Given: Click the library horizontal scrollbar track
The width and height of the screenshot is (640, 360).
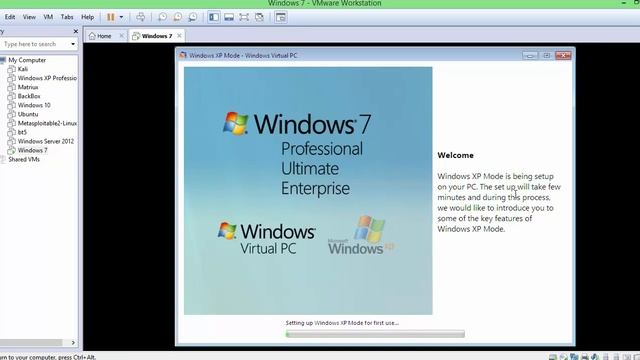Looking at the screenshot, I should coord(31,342).
